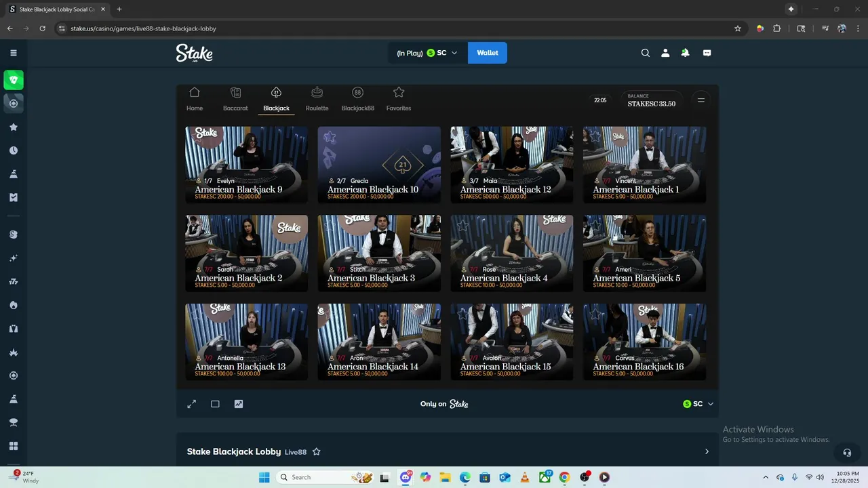The height and width of the screenshot is (488, 868).
Task: Open the lobby hamburger menu beside balance
Action: (x=701, y=100)
